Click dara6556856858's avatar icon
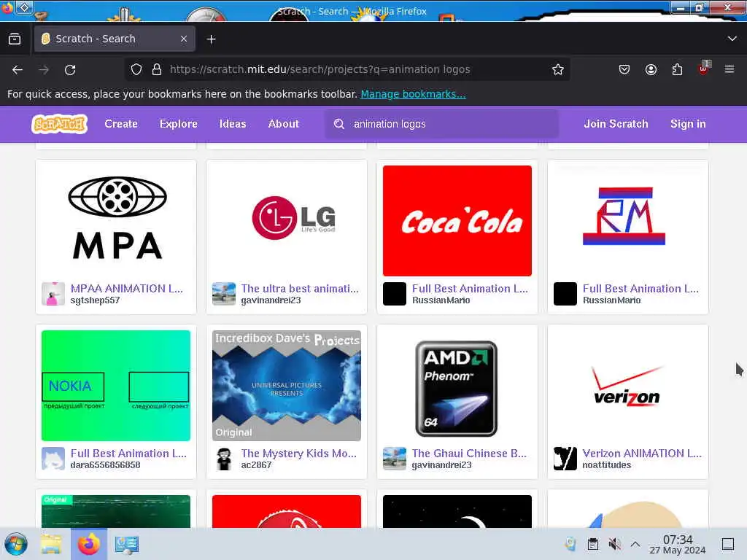The image size is (747, 560). click(53, 459)
